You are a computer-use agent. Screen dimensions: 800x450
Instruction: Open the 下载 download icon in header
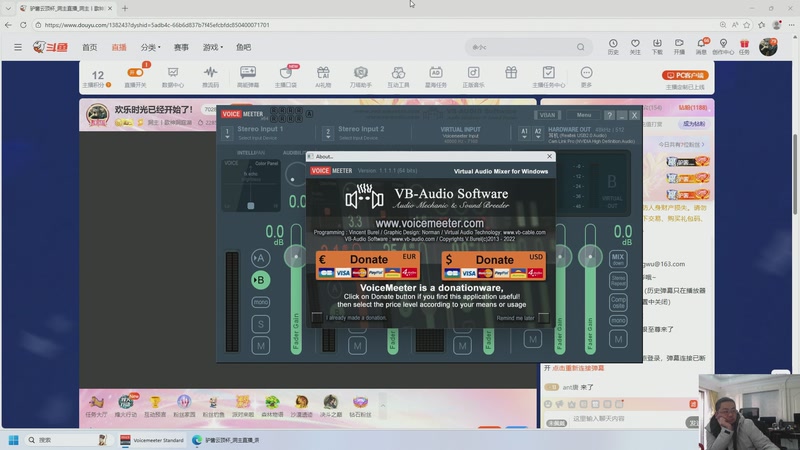point(657,47)
